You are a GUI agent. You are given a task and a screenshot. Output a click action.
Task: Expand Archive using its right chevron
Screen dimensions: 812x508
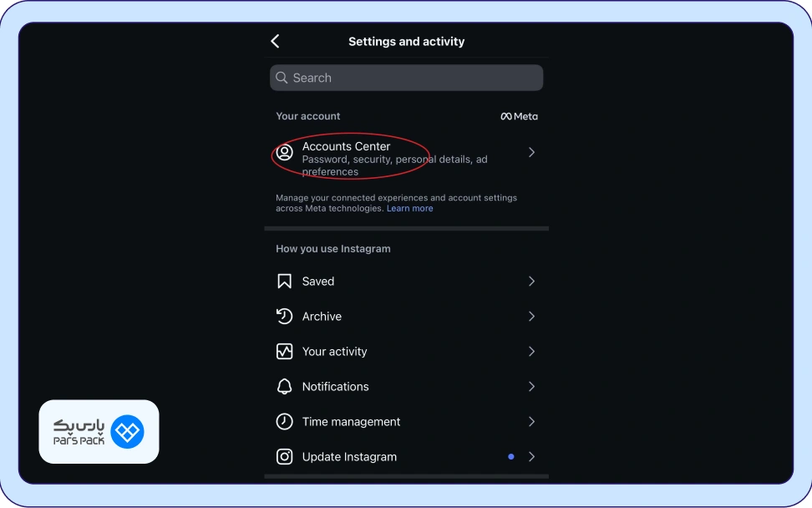pos(531,317)
